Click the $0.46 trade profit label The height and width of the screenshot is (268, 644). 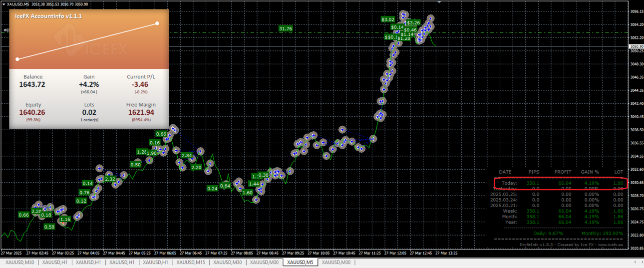pyautogui.click(x=410, y=30)
